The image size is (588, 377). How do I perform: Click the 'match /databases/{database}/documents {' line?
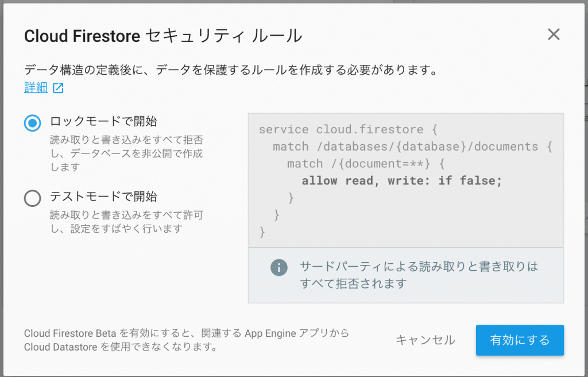[x=412, y=147]
